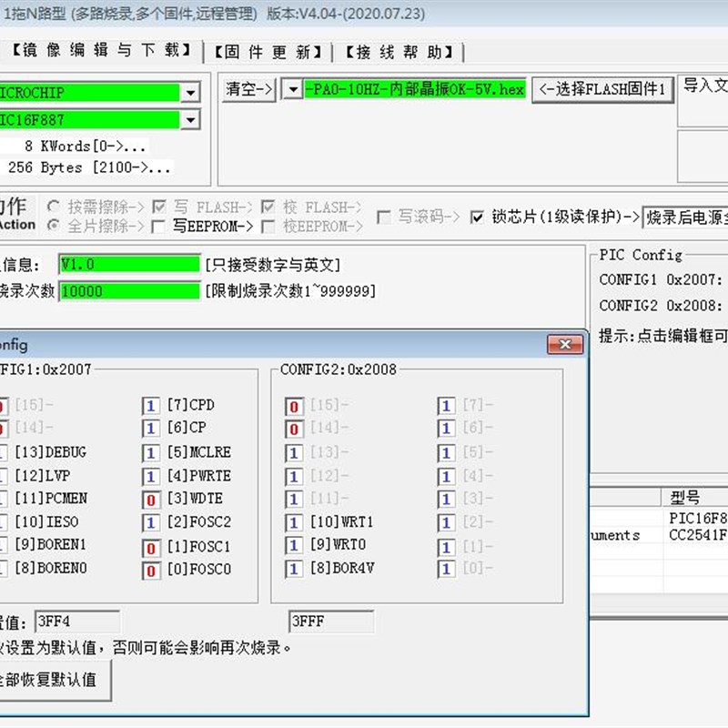Expand the PIC16F887 chip model dropdown
The height and width of the screenshot is (728, 728).
tap(190, 120)
